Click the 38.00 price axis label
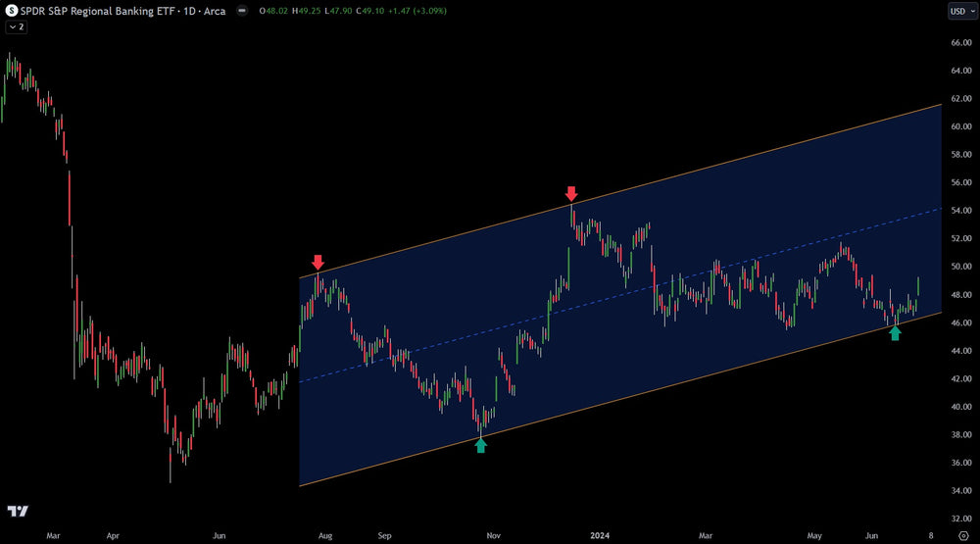The height and width of the screenshot is (544, 980). [x=961, y=434]
